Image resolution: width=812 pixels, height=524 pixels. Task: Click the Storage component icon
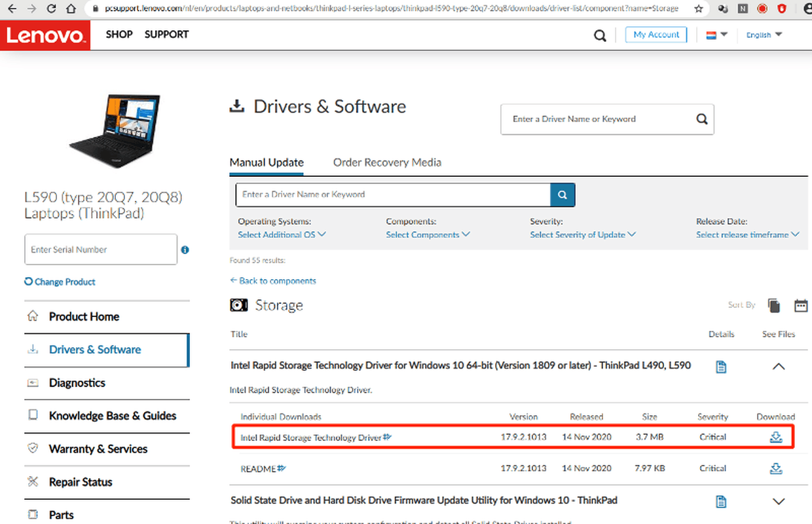point(238,305)
